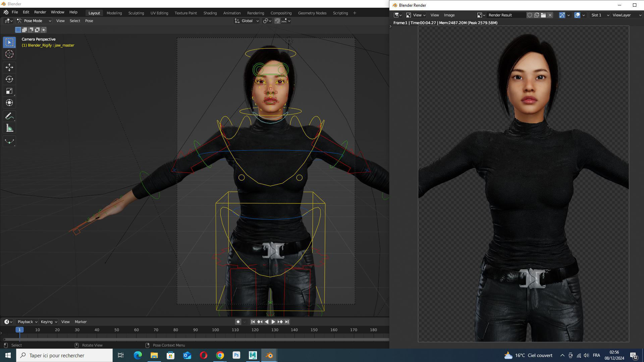Screen dimensions: 644x362
Task: Open the Image menu in the render window
Action: [449, 15]
